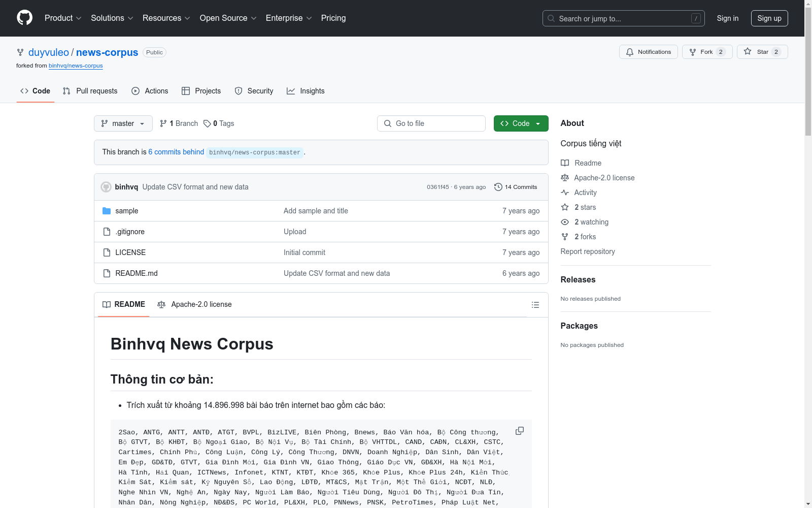Open the sample folder name
Image resolution: width=812 pixels, height=508 pixels.
[x=127, y=211]
